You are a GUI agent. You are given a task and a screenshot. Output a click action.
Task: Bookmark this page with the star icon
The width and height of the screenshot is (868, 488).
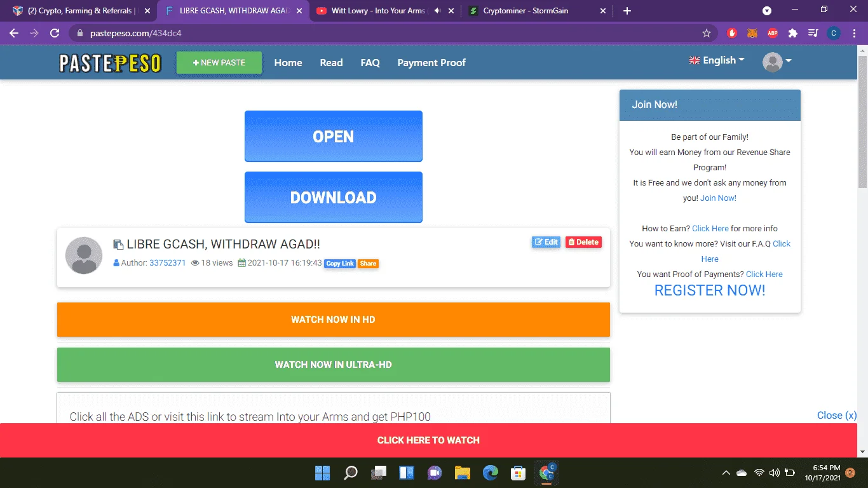(707, 33)
